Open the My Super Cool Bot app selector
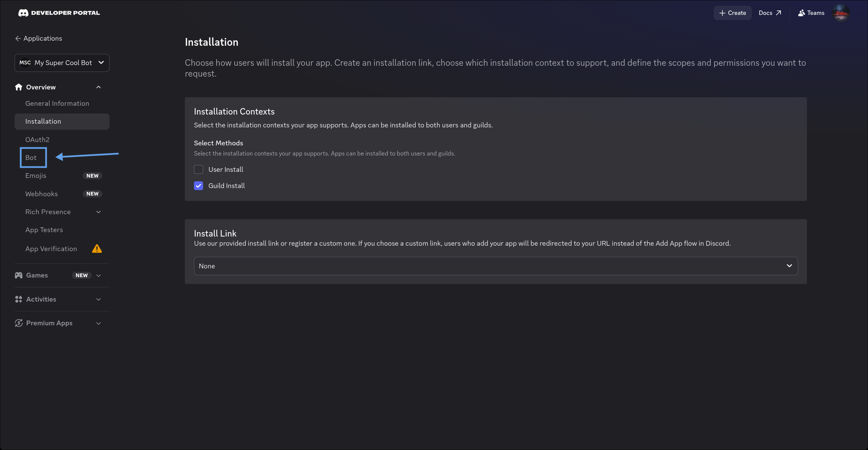Viewport: 868px width, 450px height. point(62,63)
